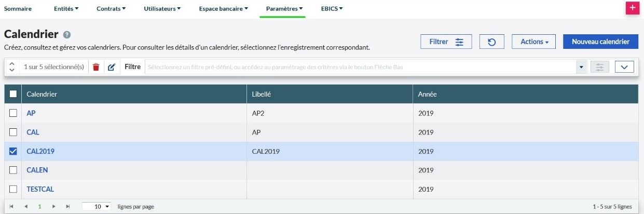Go to the next page
The image size is (644, 214).
click(53, 207)
